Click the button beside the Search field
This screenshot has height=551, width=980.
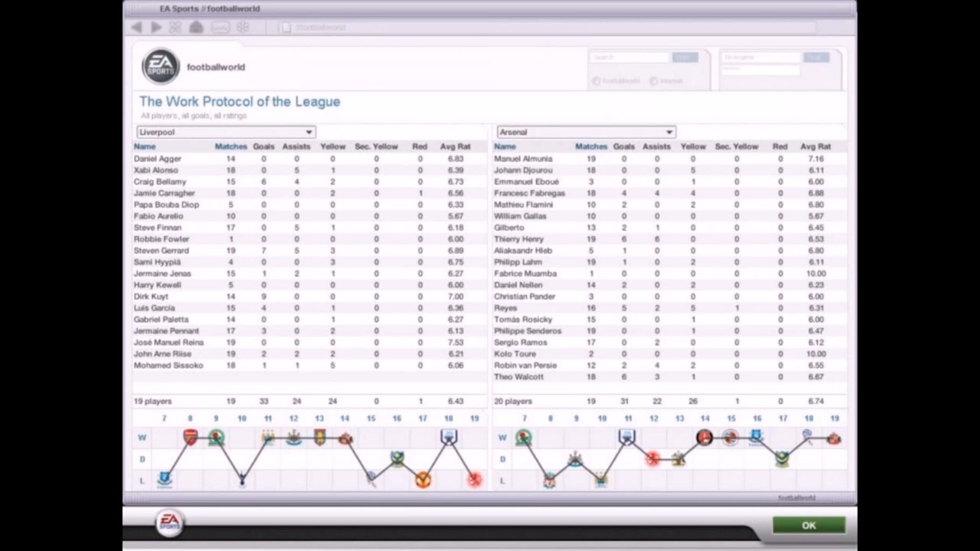click(x=684, y=57)
